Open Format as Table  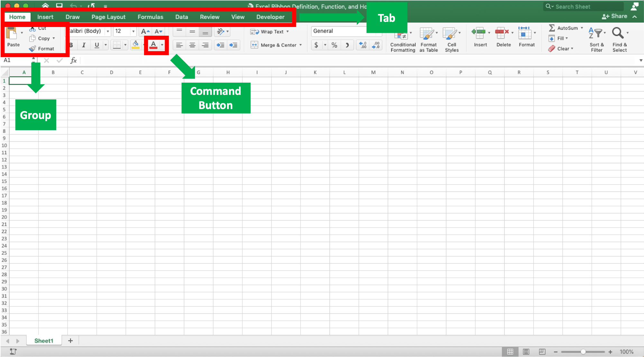pyautogui.click(x=428, y=40)
